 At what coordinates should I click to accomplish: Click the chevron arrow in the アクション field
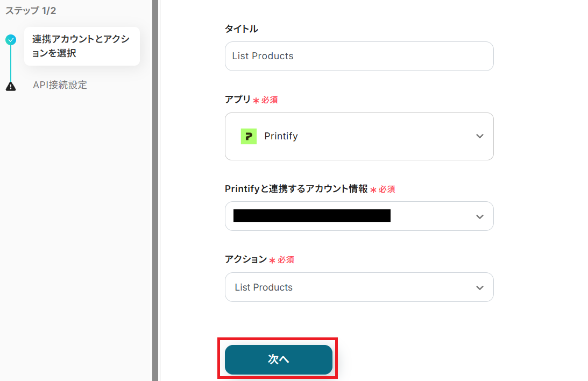click(480, 288)
